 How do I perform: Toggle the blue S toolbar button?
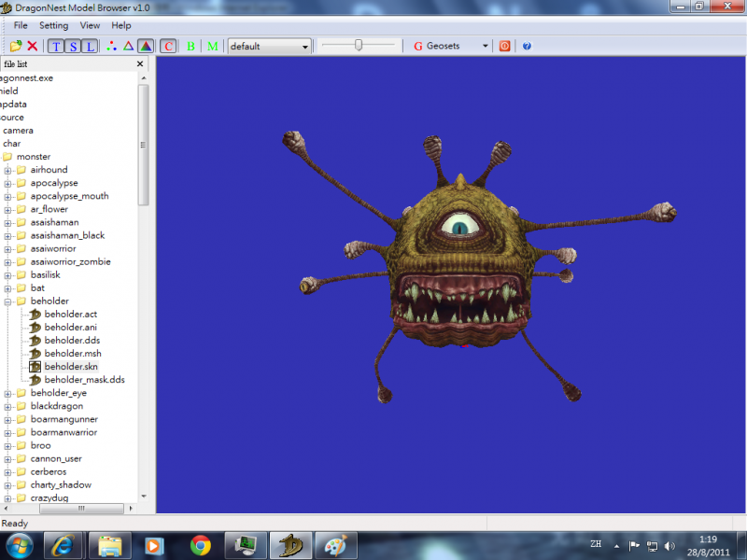[x=73, y=46]
